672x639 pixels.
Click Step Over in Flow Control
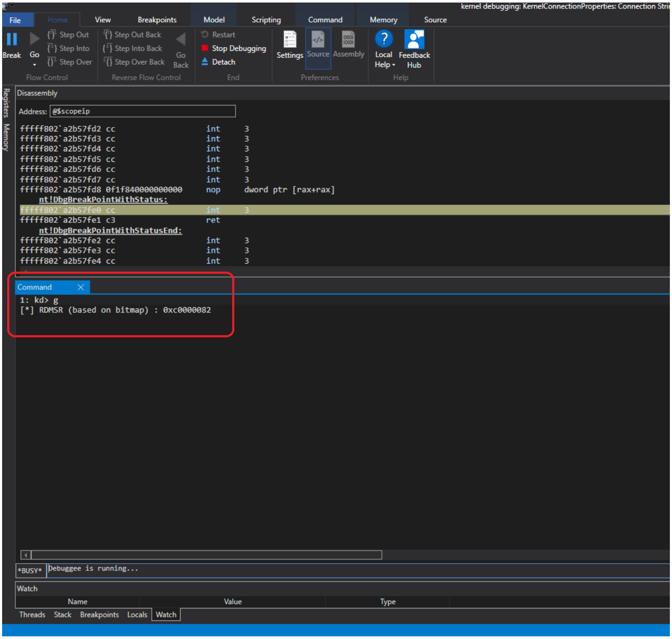70,62
